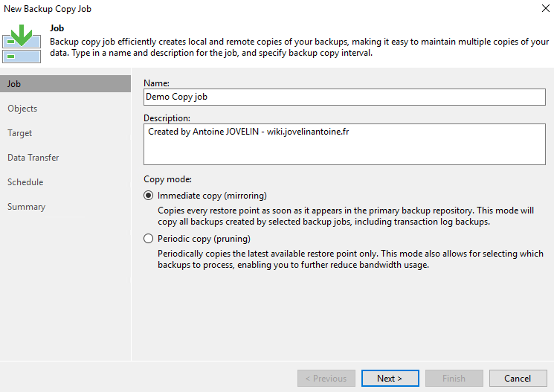Select Periodic copy (pruning) radio button
554x392 pixels.
[149, 239]
